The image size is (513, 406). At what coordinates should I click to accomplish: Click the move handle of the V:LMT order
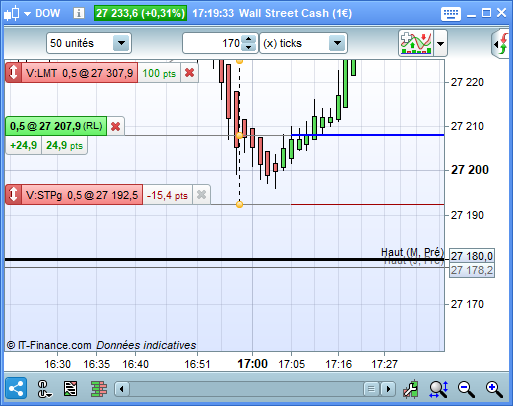[13, 73]
